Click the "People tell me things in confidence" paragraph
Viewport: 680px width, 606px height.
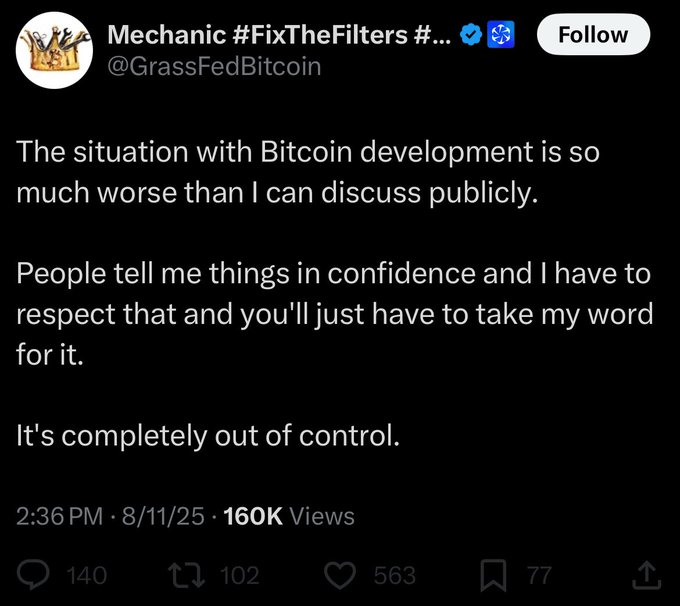pos(334,312)
